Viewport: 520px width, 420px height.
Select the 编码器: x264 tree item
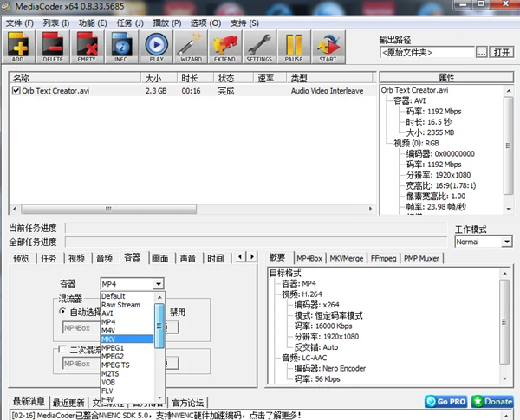316,305
